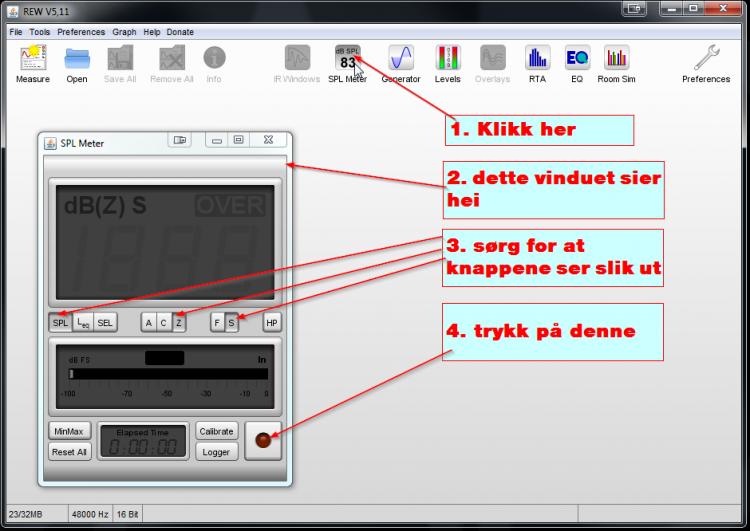Open the Graph menu
This screenshot has width=750, height=531.
(124, 32)
